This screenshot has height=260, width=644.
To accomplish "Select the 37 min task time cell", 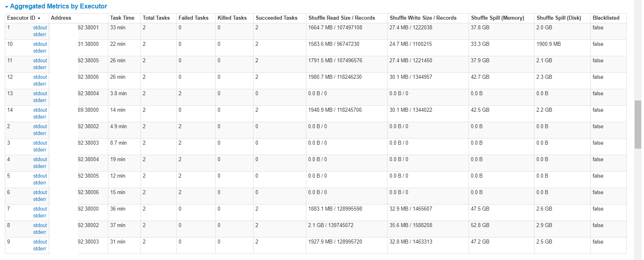I will (x=118, y=225).
